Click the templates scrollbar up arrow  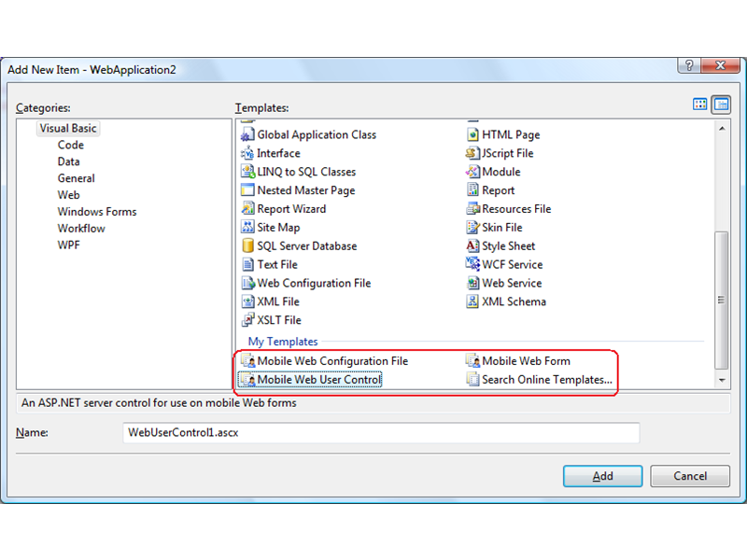[x=722, y=129]
